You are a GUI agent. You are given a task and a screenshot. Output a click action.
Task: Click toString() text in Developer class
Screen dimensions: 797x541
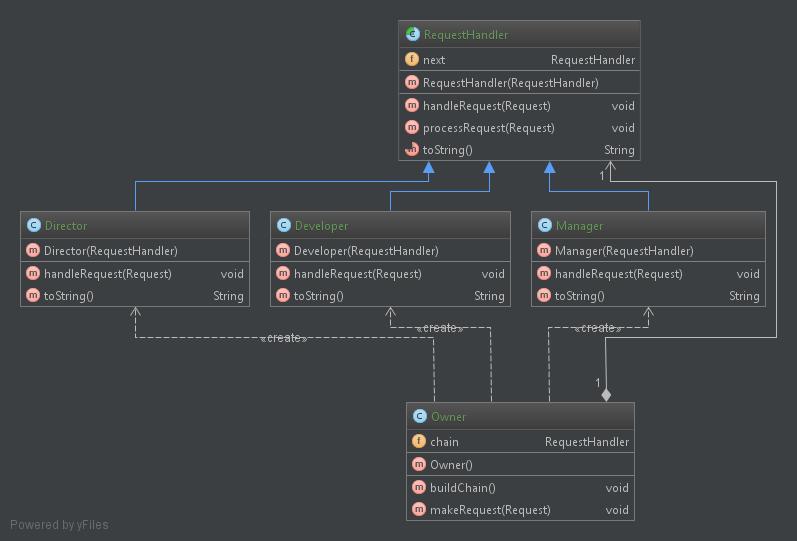coord(318,296)
